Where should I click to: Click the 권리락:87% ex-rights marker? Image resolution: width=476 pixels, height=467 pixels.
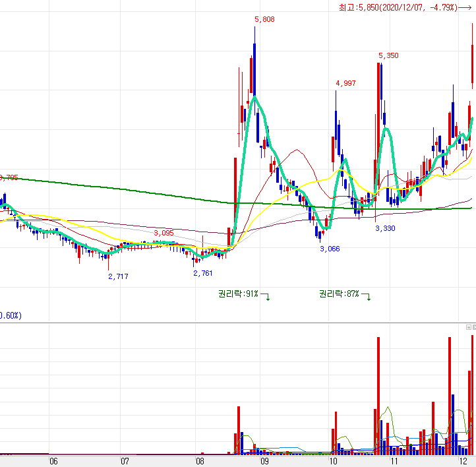(x=345, y=294)
